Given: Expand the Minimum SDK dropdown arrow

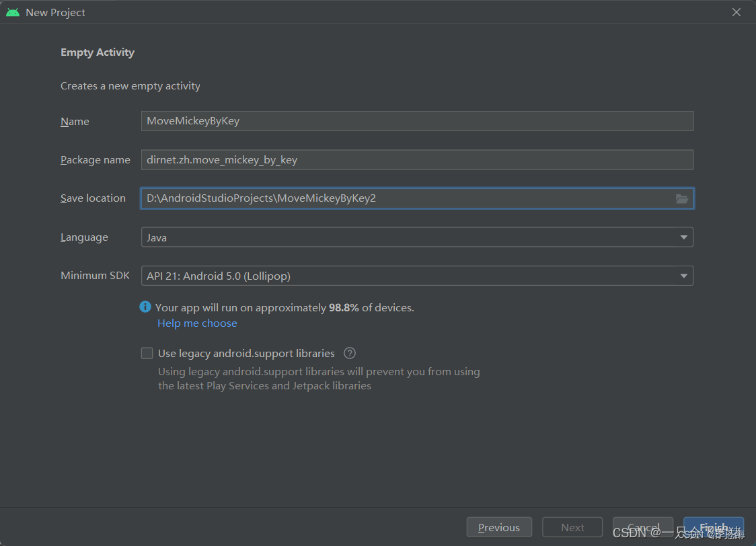Looking at the screenshot, I should [683, 276].
